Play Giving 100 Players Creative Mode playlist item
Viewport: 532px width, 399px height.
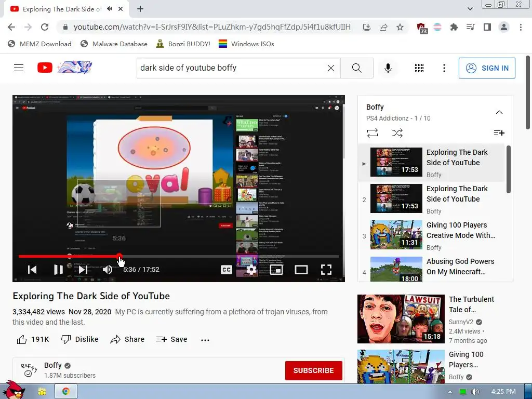[x=432, y=235]
